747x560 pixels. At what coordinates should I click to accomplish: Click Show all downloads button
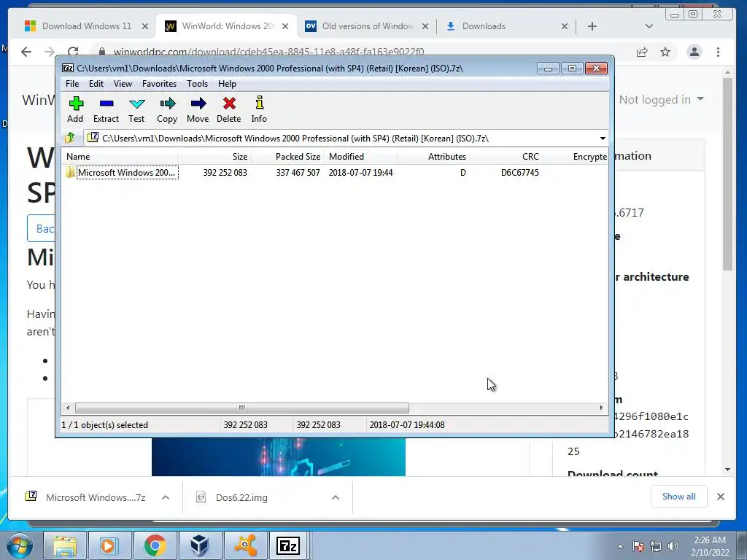pos(679,497)
